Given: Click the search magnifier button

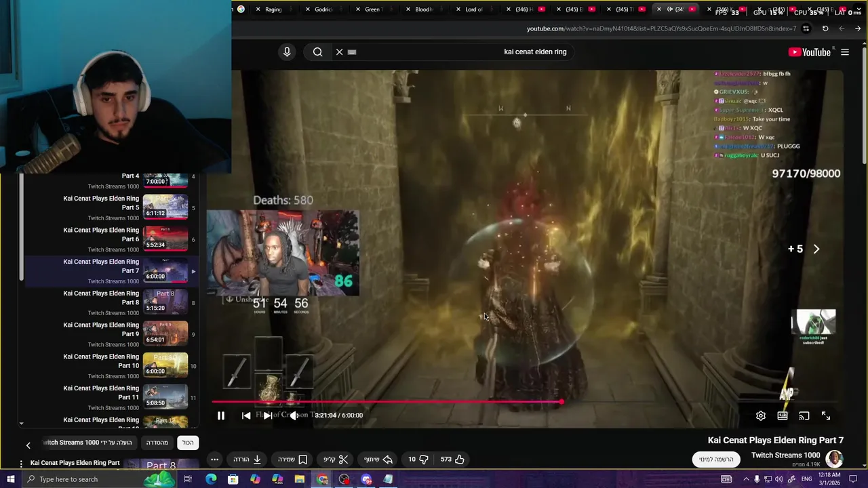Looking at the screenshot, I should (x=317, y=52).
